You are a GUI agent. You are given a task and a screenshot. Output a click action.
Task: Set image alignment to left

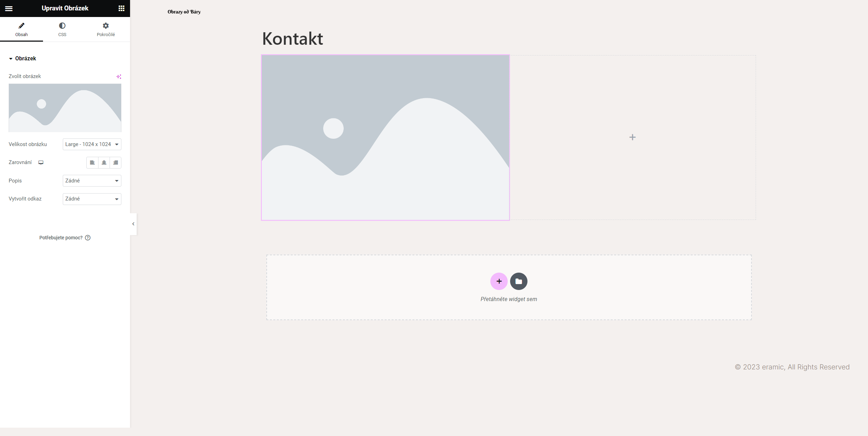coord(92,163)
